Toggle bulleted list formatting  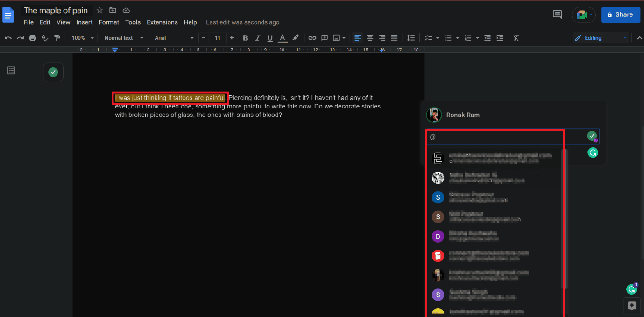(x=448, y=38)
